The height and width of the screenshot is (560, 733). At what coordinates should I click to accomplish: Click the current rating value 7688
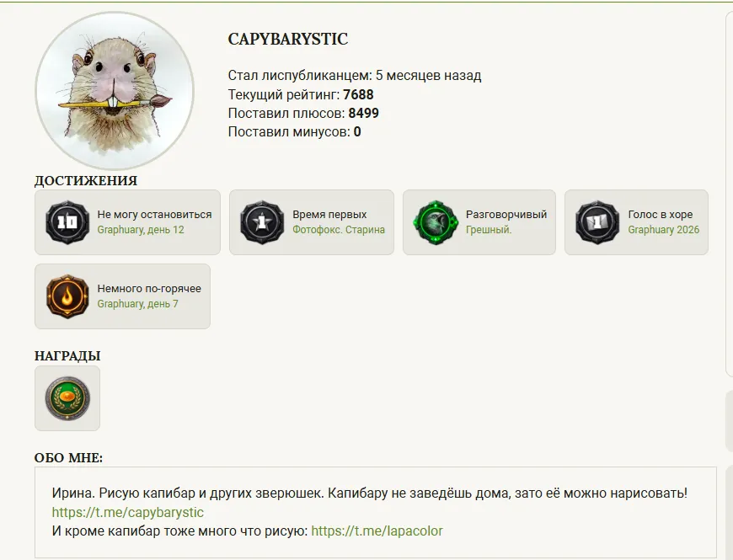[x=358, y=94]
